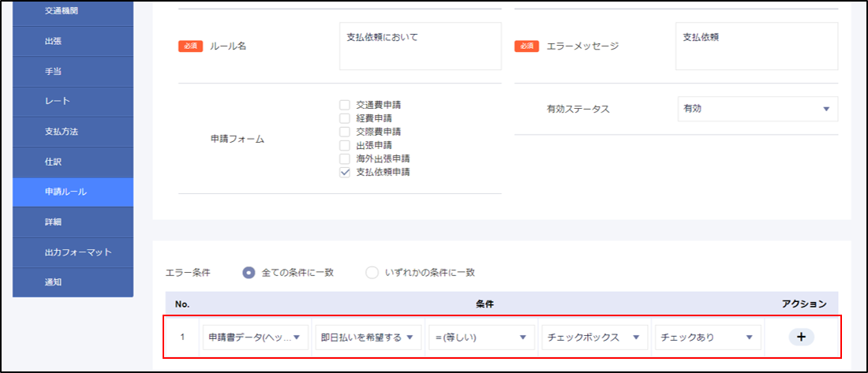Go to 出力フォーマット sidebar item
The width and height of the screenshot is (868, 373).
[73, 252]
